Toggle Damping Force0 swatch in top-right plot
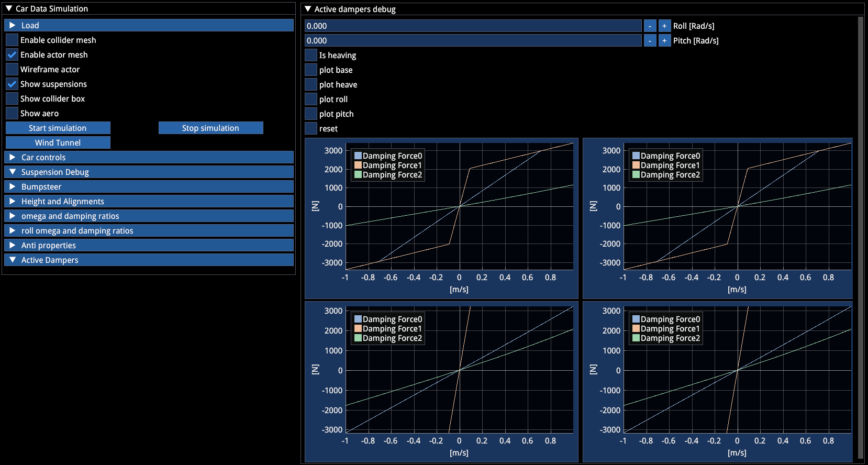This screenshot has width=868, height=465. 636,156
